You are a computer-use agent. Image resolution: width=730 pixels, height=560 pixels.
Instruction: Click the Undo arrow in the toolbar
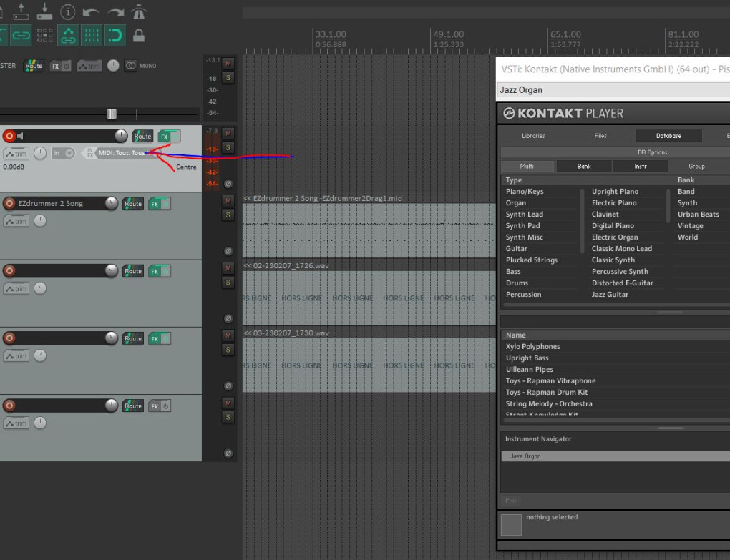coord(91,13)
